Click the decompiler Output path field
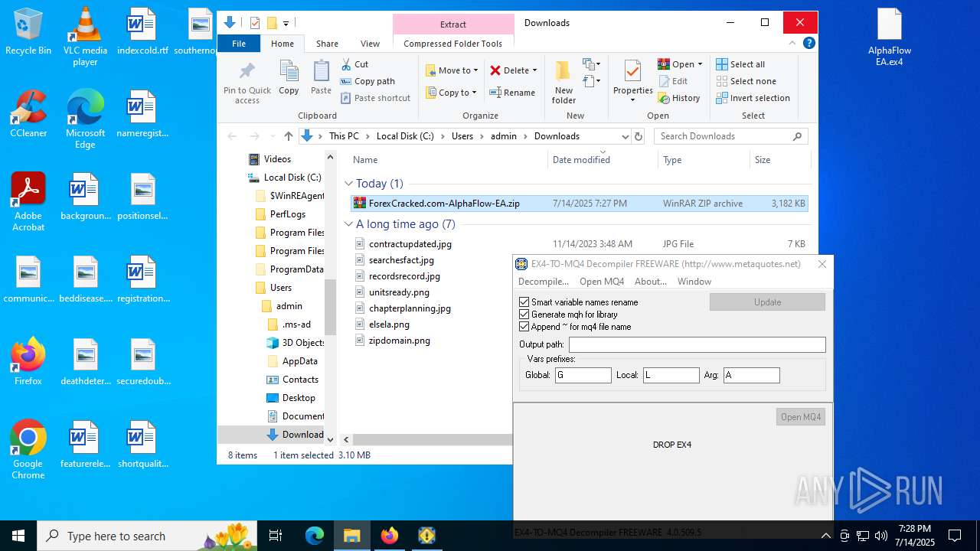 click(697, 345)
